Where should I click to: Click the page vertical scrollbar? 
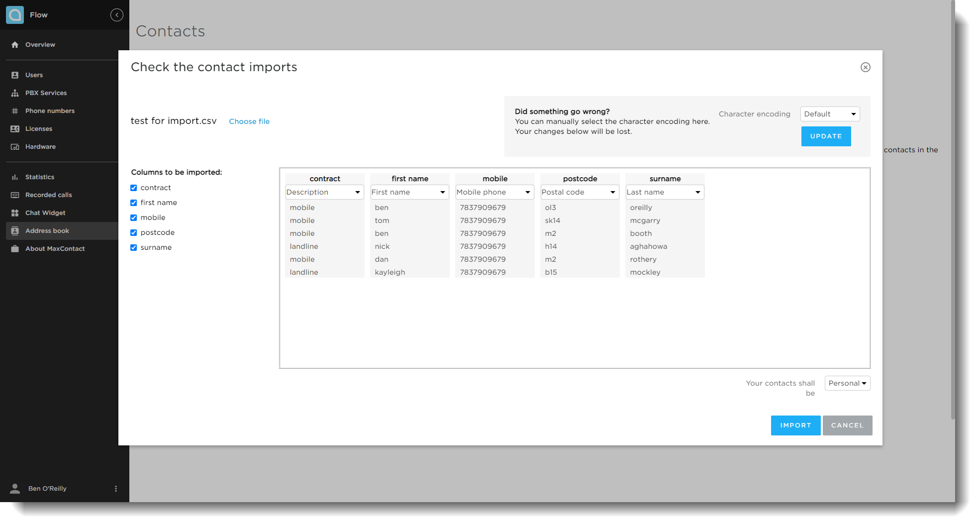(x=953, y=209)
